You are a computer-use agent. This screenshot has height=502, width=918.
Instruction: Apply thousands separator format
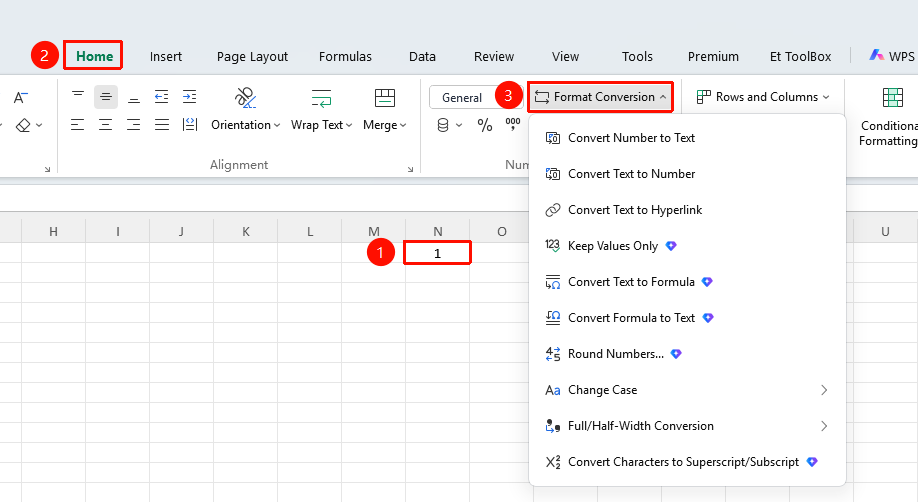513,124
